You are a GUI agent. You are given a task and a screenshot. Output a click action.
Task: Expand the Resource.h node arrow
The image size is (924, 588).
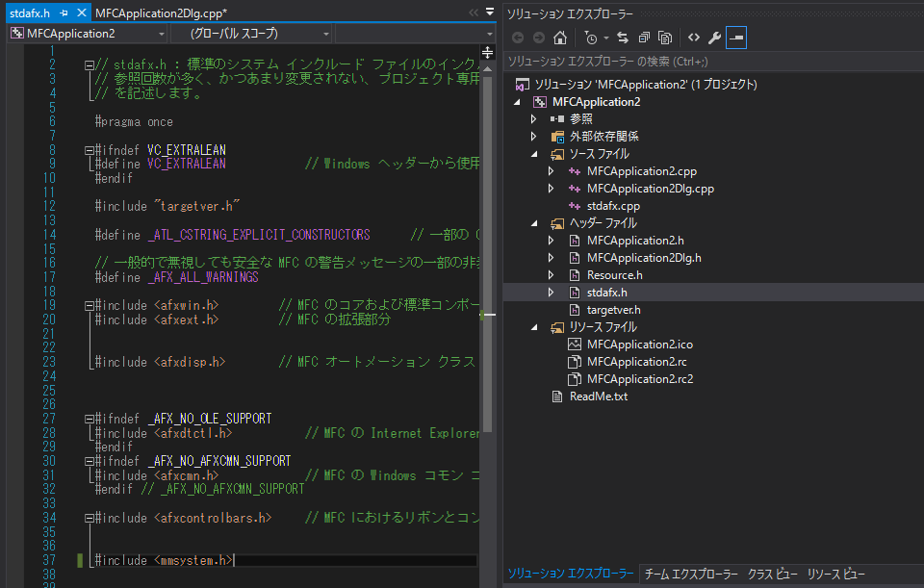[551, 275]
